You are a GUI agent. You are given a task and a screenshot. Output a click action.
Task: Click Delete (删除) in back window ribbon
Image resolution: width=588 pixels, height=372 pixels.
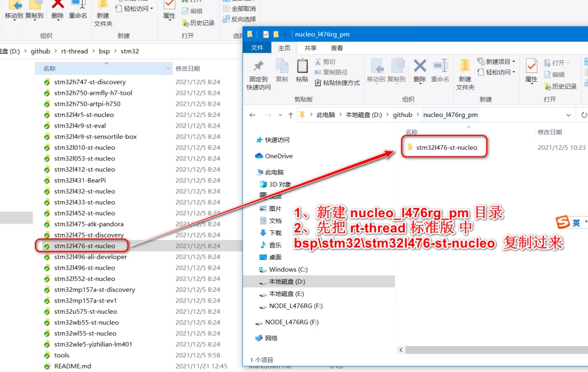click(x=57, y=10)
